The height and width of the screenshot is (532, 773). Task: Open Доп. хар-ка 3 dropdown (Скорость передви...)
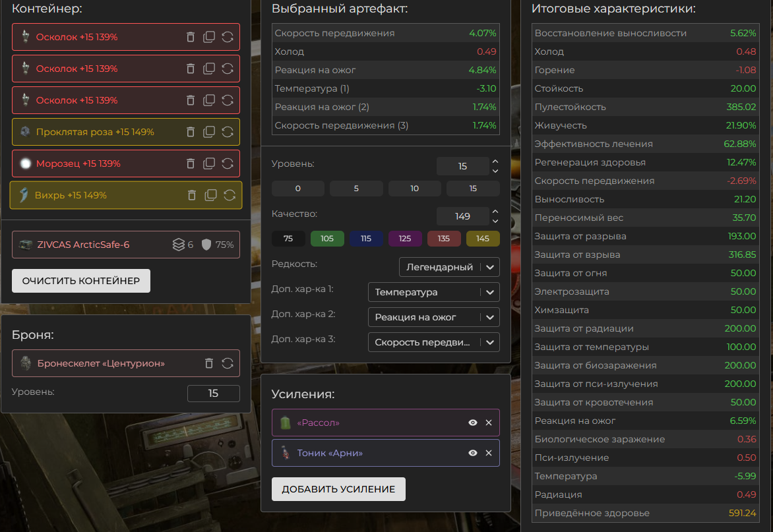tap(434, 342)
